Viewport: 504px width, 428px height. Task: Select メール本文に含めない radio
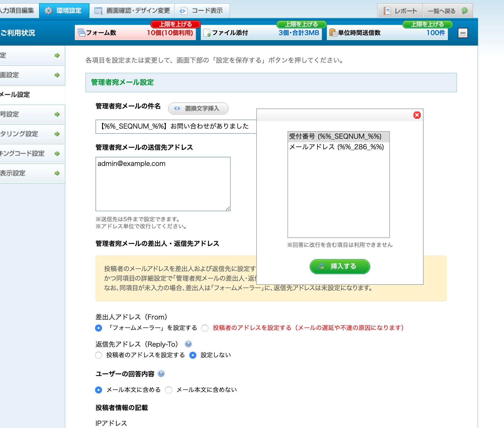(169, 390)
